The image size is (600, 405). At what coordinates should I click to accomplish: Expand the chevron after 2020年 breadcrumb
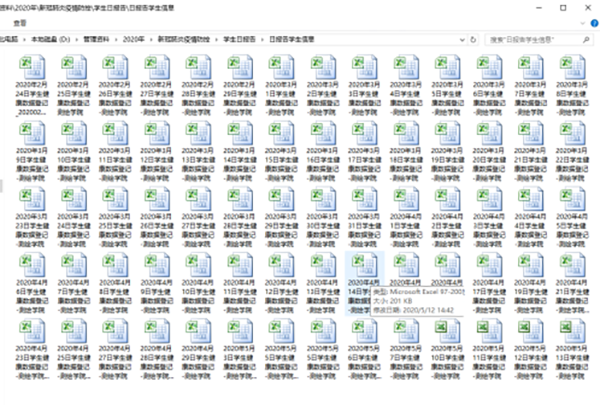tap(152, 39)
